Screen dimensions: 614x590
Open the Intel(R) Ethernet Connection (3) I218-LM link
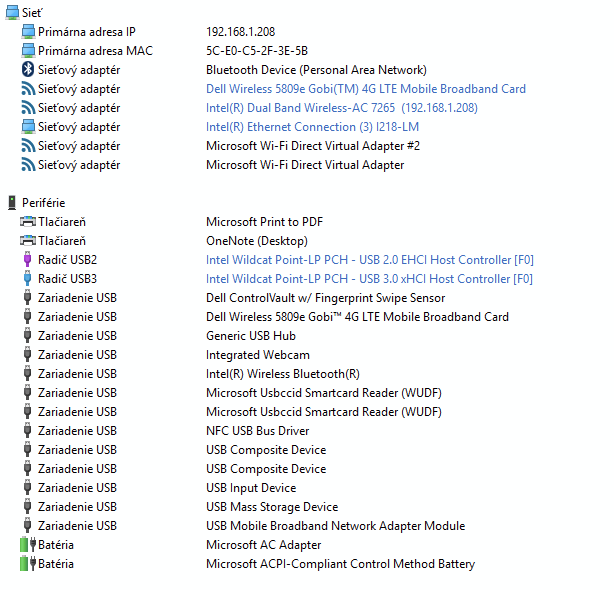point(312,127)
